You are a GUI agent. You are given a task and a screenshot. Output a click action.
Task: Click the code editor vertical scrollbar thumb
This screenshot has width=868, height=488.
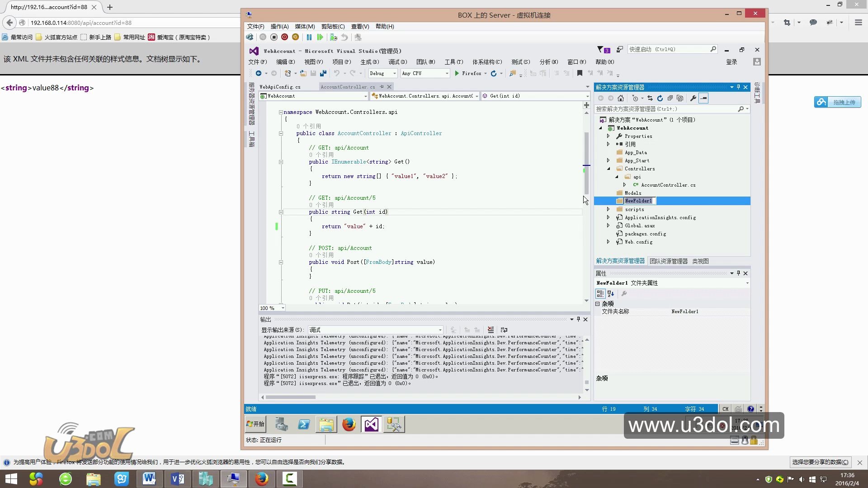coord(586,163)
